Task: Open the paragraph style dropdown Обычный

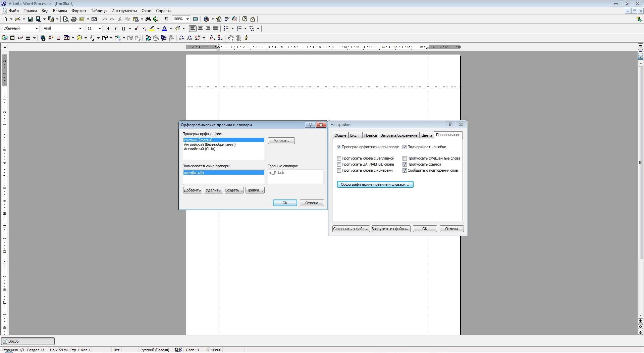Action: point(37,29)
